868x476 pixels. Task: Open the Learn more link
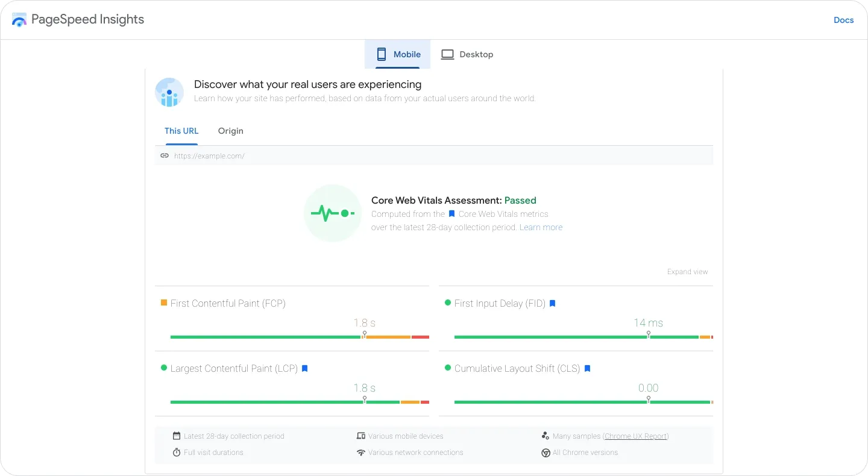(541, 227)
